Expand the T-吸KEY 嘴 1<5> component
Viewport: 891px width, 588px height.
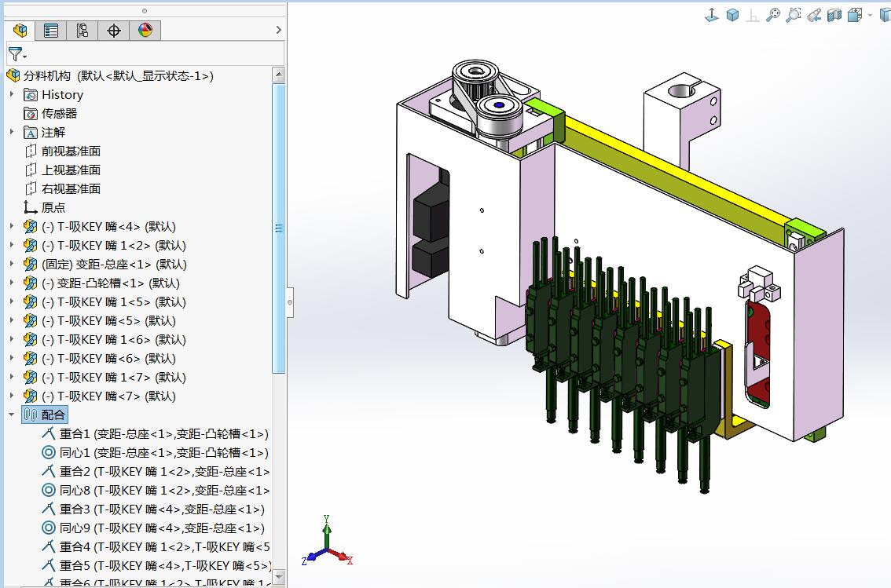click(12, 301)
